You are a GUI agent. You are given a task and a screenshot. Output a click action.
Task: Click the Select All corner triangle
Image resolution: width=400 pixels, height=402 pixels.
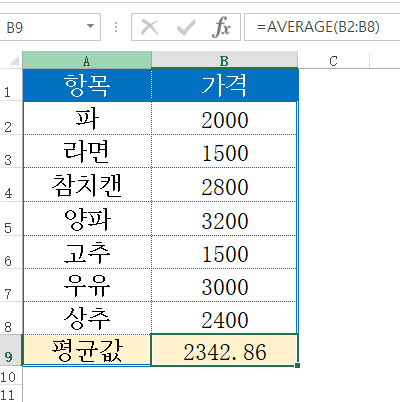(x=14, y=60)
